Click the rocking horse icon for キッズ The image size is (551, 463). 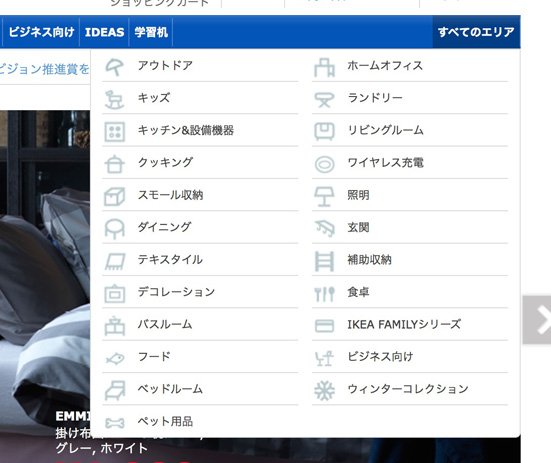coord(115,99)
